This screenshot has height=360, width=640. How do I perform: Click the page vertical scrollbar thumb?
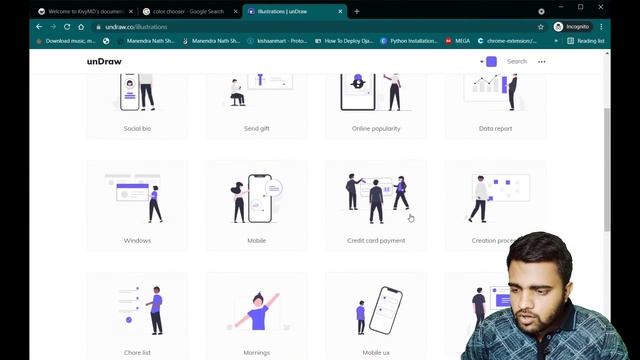click(607, 169)
